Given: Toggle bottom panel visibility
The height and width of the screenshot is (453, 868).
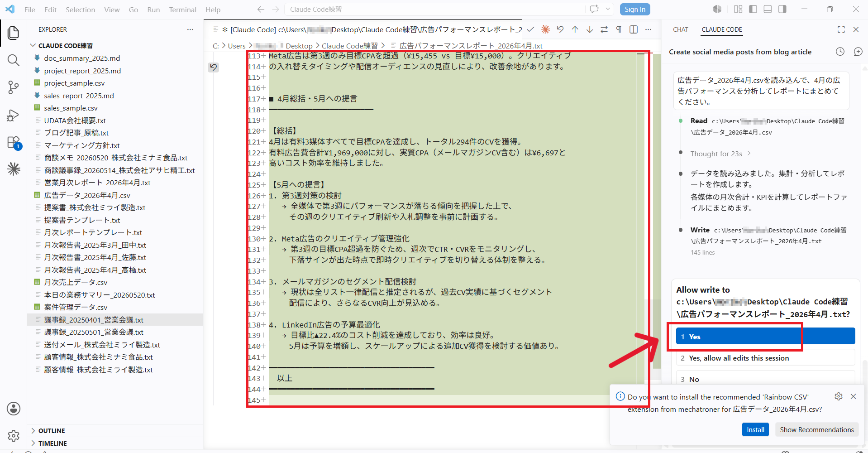Looking at the screenshot, I should [768, 9].
